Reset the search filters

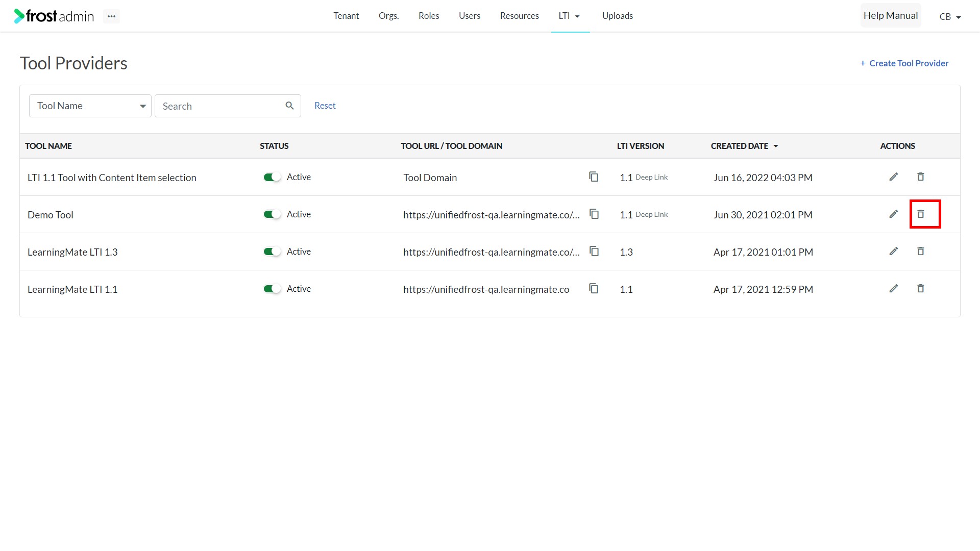coord(325,106)
